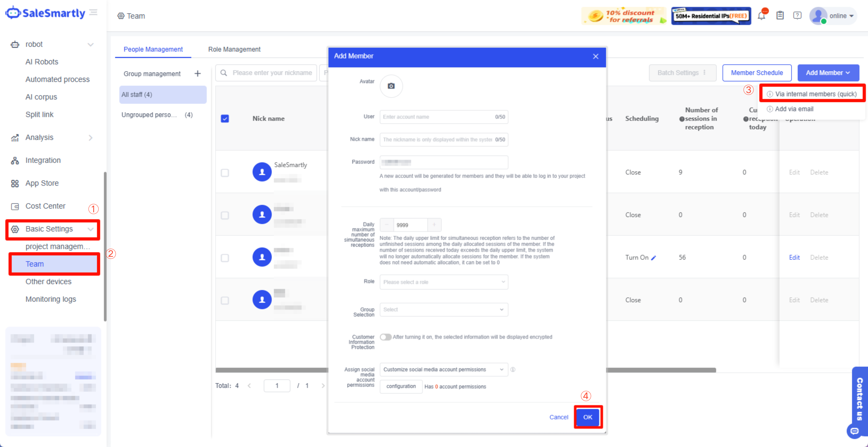Collapse sidebar with the hamburger icon
Image resolution: width=868 pixels, height=447 pixels.
point(93,13)
